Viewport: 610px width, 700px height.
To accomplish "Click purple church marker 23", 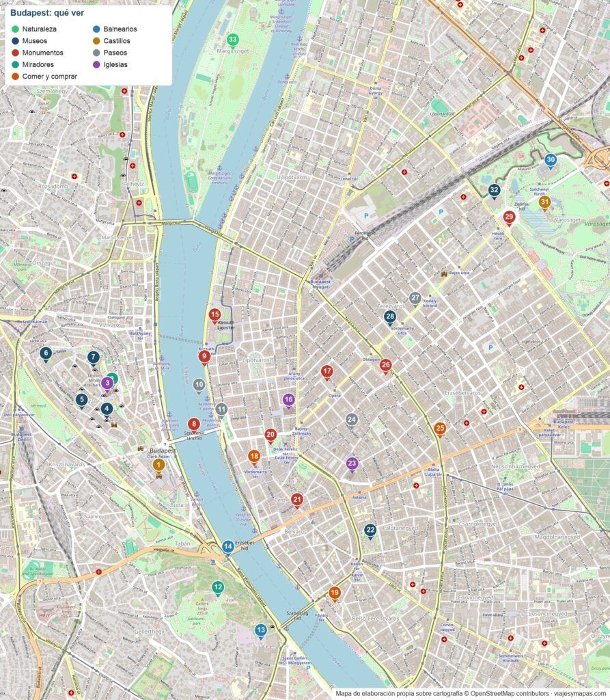I will point(352,464).
